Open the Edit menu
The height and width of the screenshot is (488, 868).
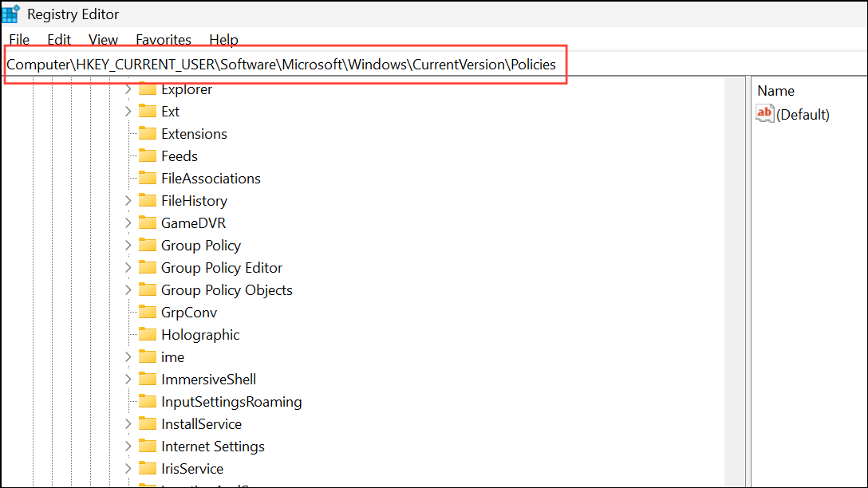[58, 39]
